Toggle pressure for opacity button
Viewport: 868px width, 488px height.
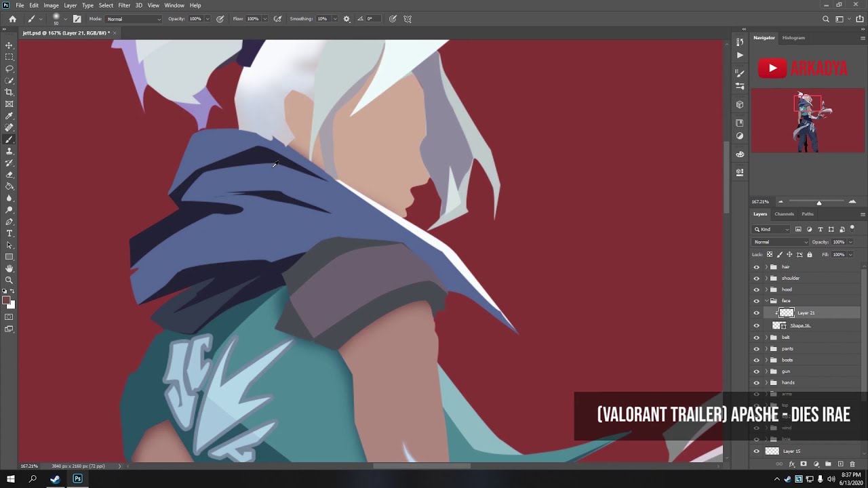[220, 19]
